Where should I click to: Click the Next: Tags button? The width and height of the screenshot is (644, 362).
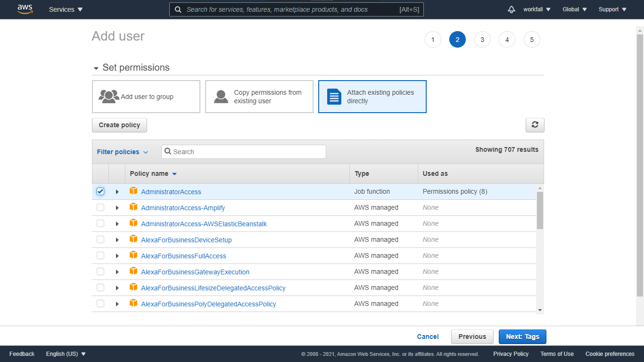pos(522,337)
